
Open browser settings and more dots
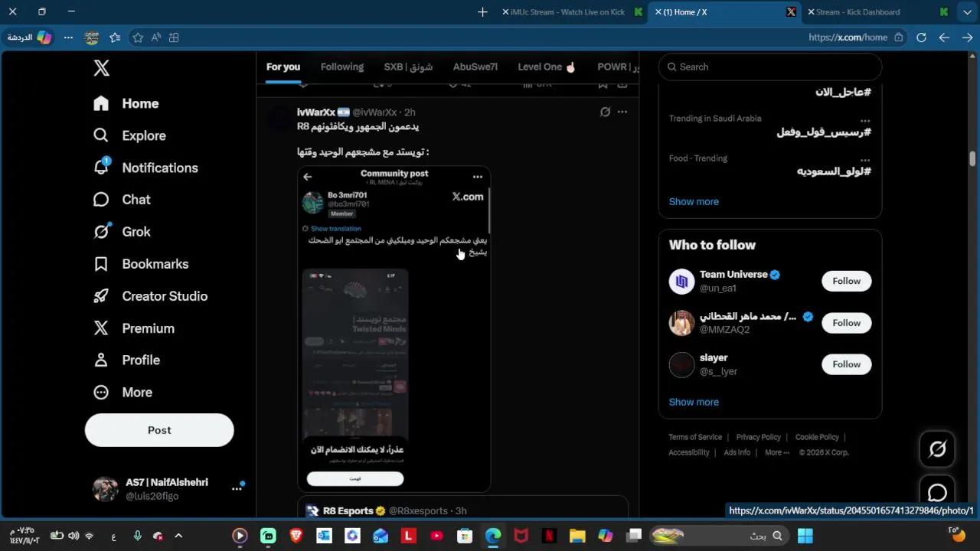click(x=68, y=37)
